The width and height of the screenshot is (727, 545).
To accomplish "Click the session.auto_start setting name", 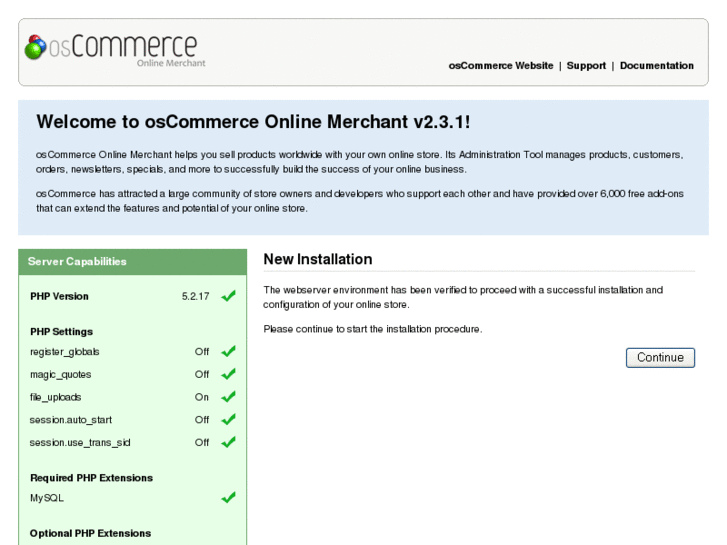I will tap(70, 420).
